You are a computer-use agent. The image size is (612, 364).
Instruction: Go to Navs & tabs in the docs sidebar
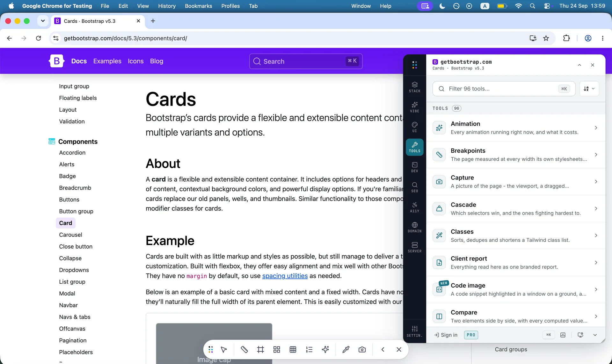(x=75, y=317)
